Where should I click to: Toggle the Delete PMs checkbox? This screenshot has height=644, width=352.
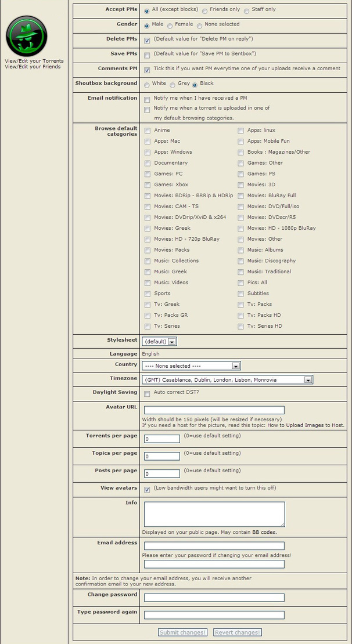pos(147,41)
